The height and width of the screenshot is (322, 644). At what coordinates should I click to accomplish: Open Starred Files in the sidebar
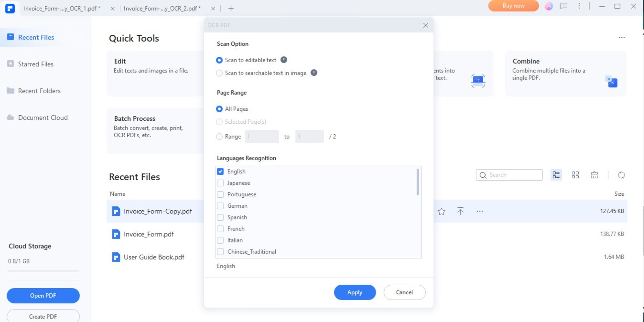[36, 64]
